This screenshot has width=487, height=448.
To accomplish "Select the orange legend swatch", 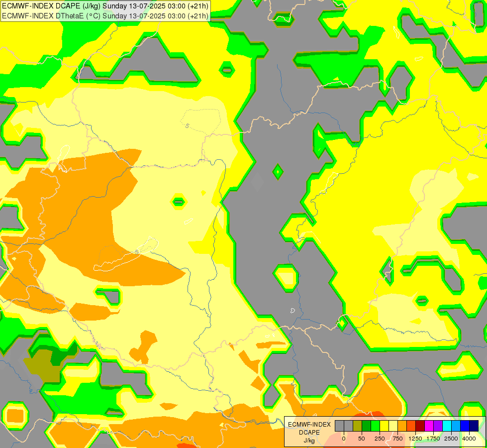I will point(402,426).
